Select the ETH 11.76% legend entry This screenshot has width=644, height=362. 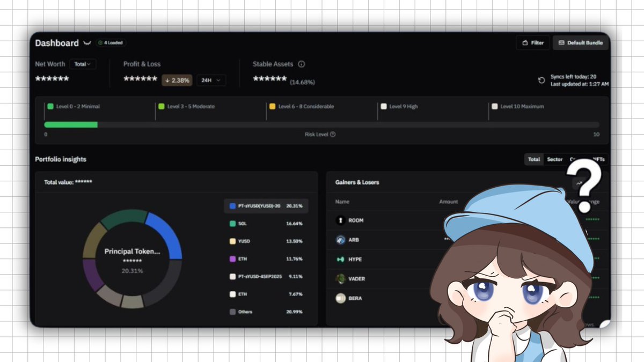[266, 258]
